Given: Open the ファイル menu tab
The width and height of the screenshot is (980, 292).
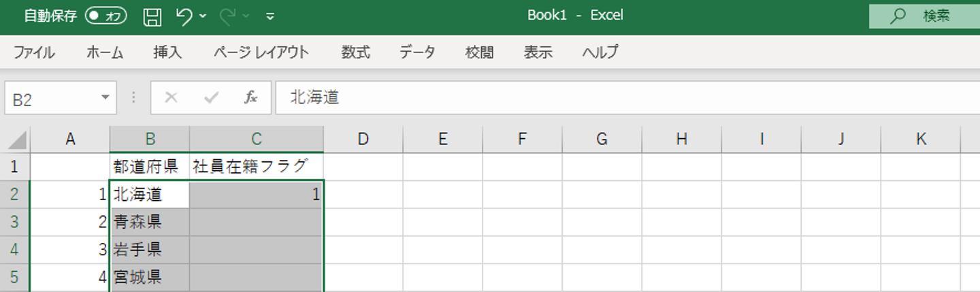Looking at the screenshot, I should 34,52.
